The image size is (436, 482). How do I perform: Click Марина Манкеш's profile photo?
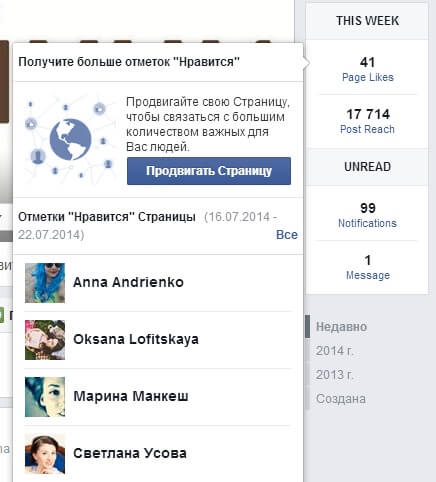[x=45, y=397]
